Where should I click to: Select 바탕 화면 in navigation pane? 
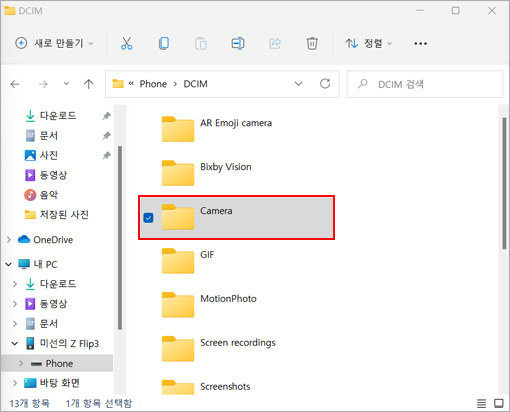[x=60, y=383]
